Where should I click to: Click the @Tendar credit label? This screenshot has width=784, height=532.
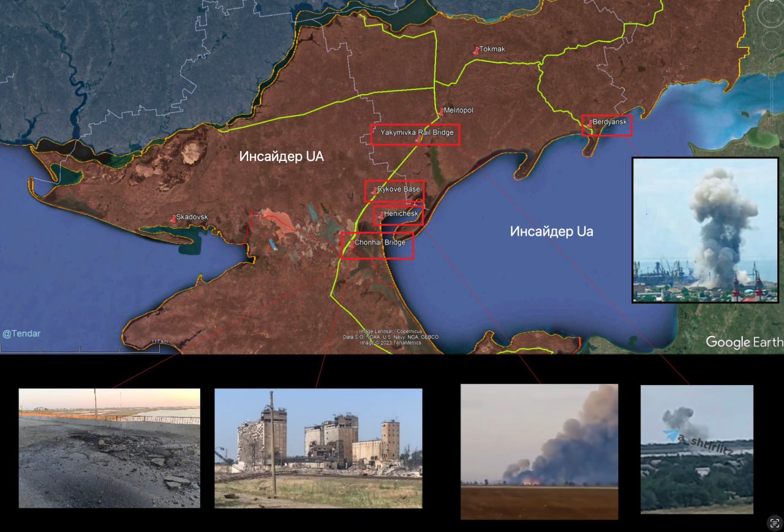coord(21,334)
